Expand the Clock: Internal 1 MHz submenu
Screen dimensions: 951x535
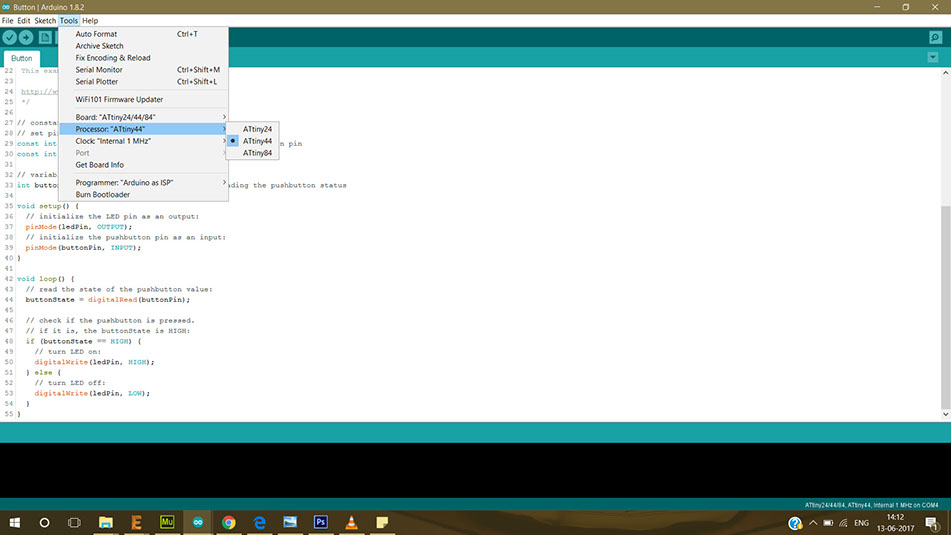tap(144, 141)
